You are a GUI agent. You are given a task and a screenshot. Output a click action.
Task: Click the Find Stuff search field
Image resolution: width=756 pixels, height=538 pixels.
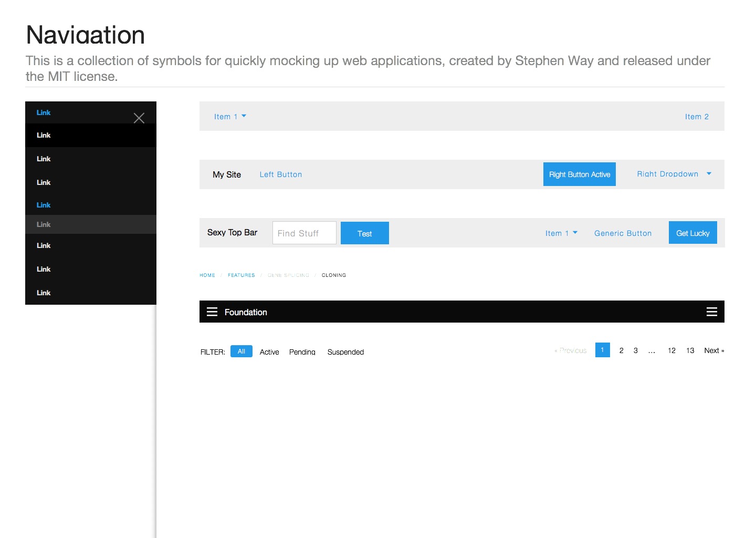pos(304,233)
